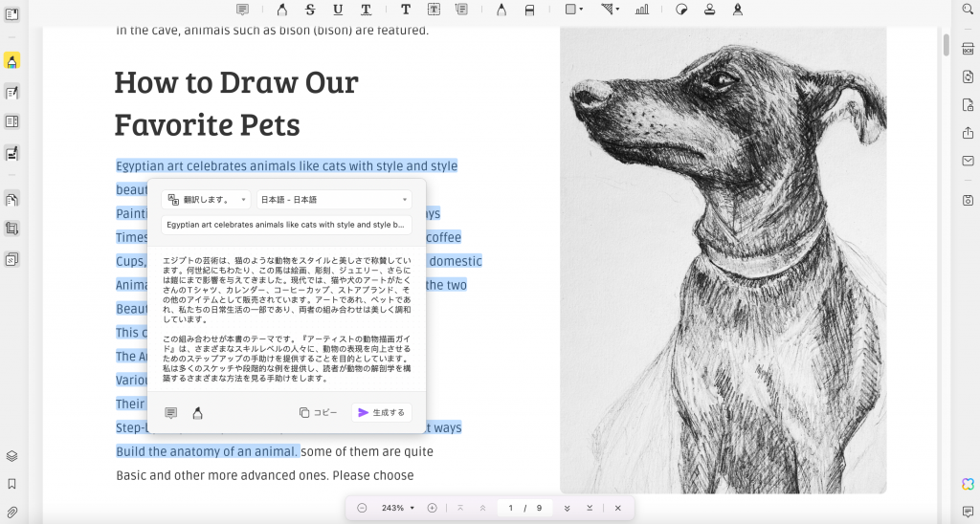
Task: Click the source text field in translate popup
Action: click(x=286, y=225)
